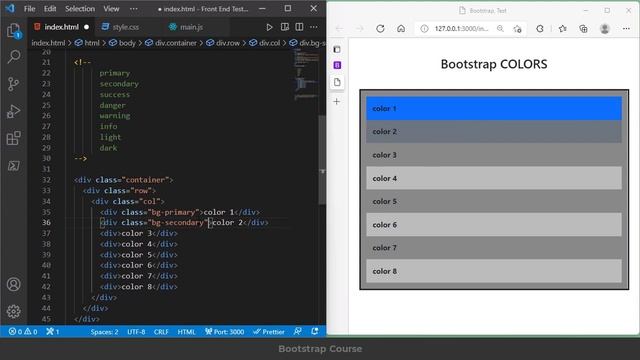Go to browser home page

pyautogui.click(x=401, y=29)
